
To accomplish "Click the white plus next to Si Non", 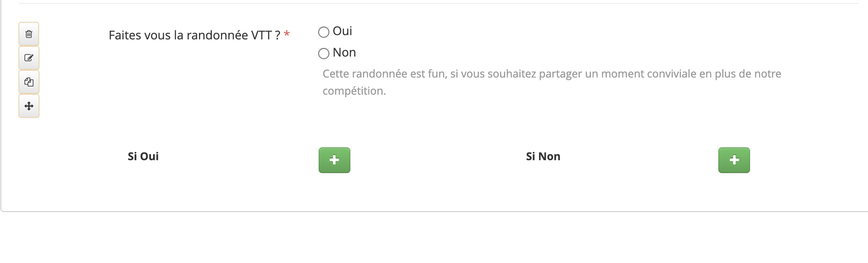I will click(x=734, y=160).
